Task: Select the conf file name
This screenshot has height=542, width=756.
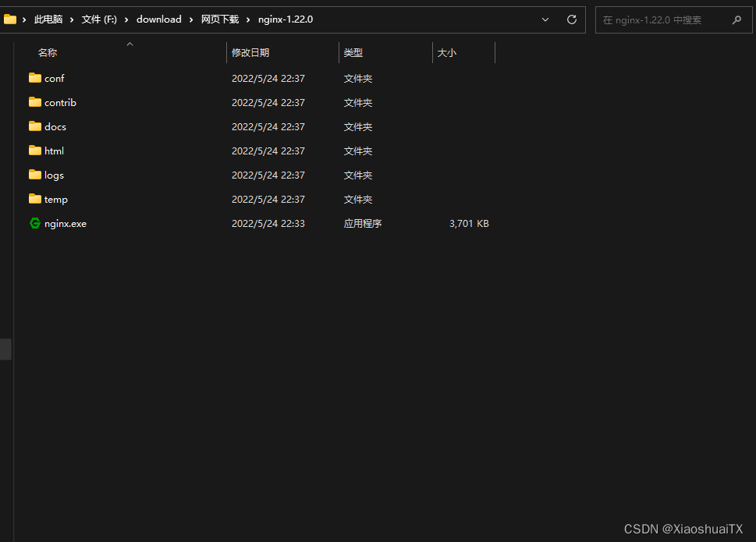Action: tap(54, 79)
